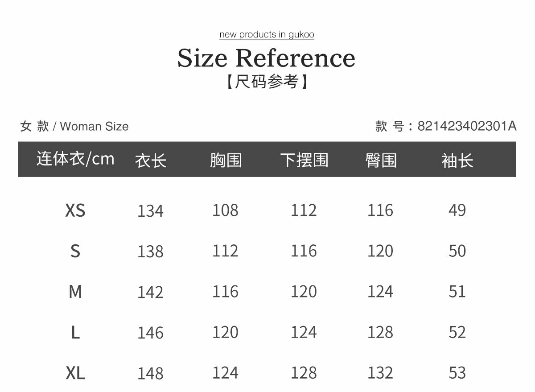Image resolution: width=535 pixels, height=392 pixels.
Task: Select the 胸围 column header
Action: point(226,160)
